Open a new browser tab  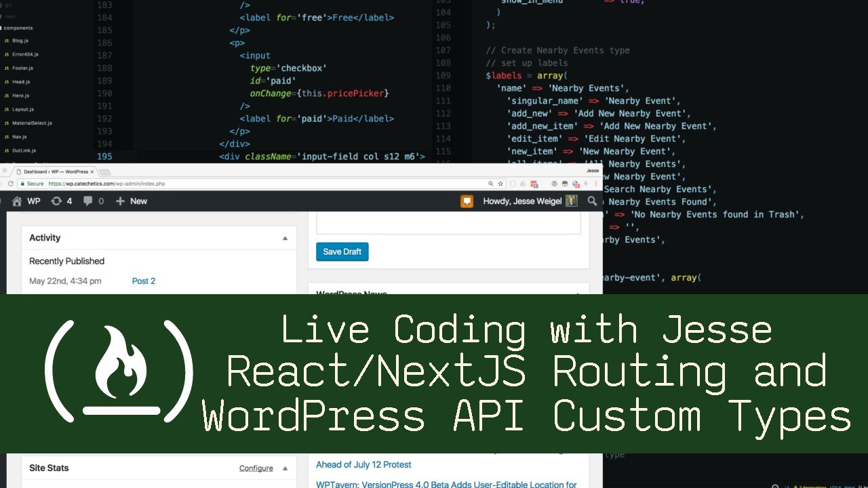click(105, 172)
